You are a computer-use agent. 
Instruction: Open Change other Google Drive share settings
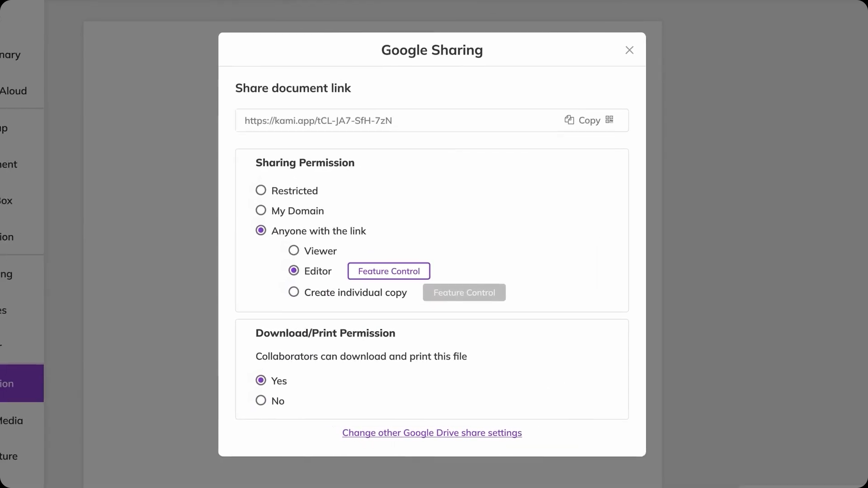click(x=432, y=433)
